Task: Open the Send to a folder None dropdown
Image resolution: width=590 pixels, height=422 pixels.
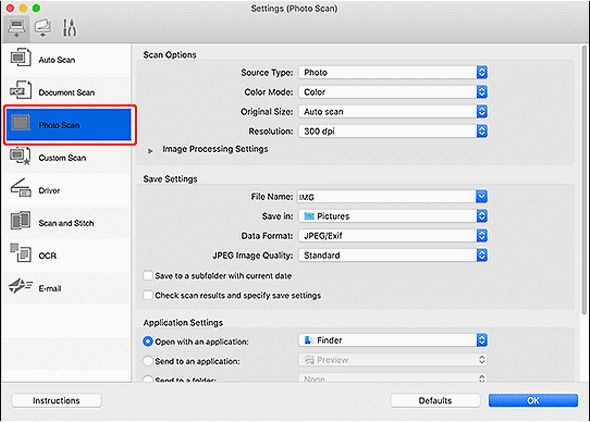Action: coord(393,378)
